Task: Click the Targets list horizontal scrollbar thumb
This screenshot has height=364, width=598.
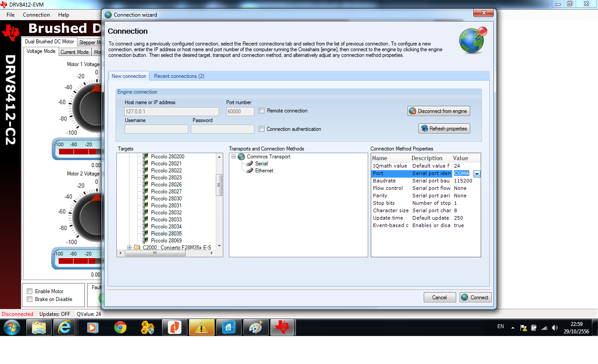Action: [155, 253]
